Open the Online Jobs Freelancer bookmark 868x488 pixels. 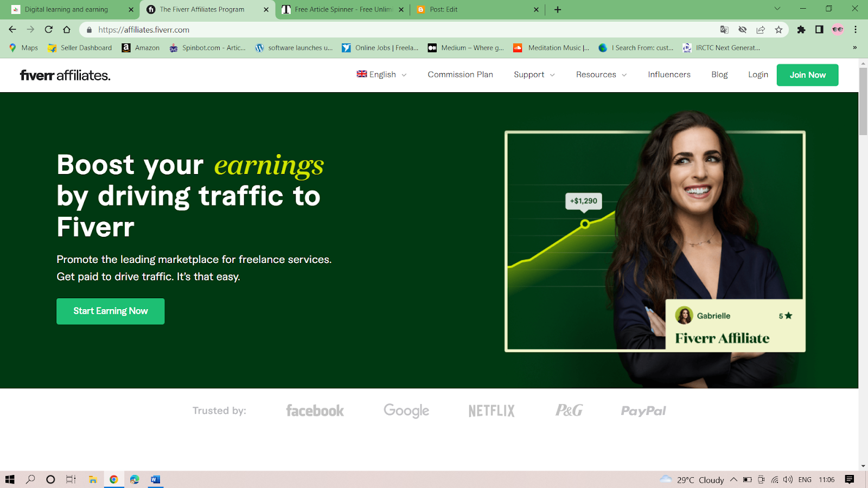coord(380,48)
